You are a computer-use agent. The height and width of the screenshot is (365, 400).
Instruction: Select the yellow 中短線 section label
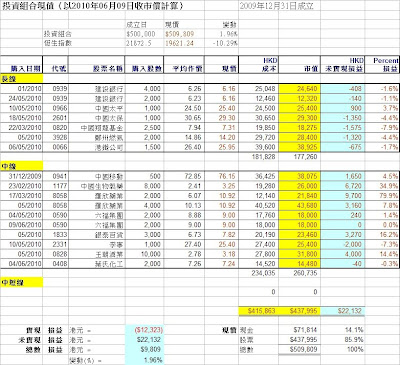(x=22, y=283)
